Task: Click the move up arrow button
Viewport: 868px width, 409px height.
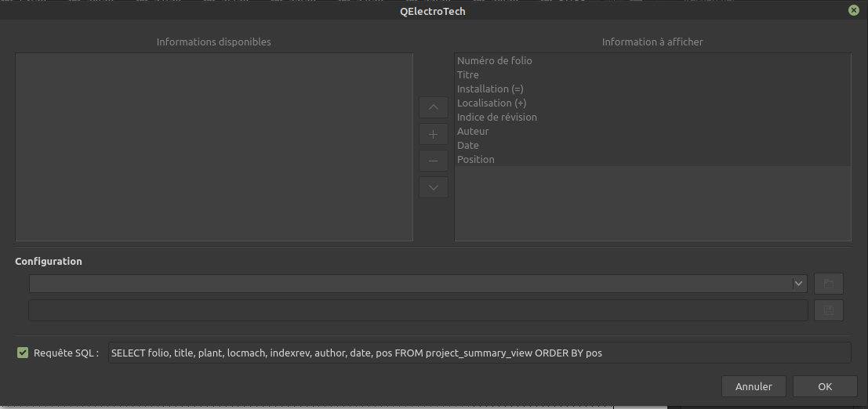Action: (434, 107)
